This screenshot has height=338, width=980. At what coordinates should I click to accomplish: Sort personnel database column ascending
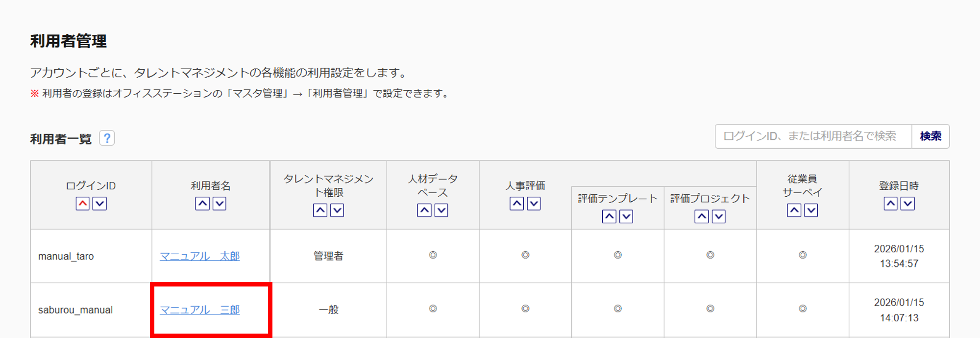(x=424, y=210)
